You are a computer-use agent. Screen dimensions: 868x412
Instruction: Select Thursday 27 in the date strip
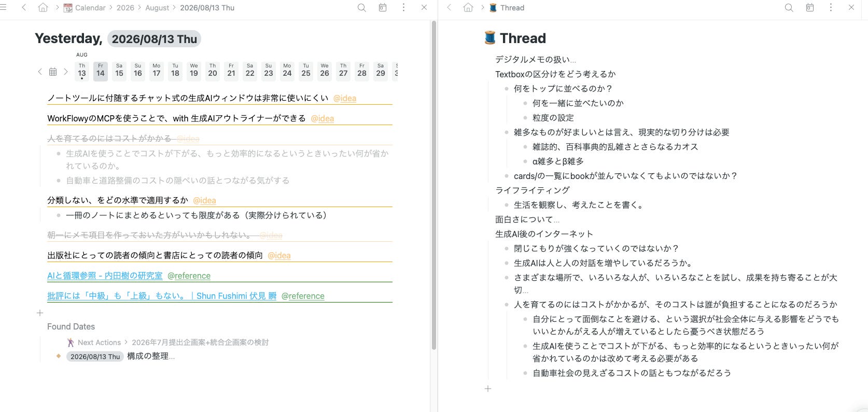click(x=343, y=71)
